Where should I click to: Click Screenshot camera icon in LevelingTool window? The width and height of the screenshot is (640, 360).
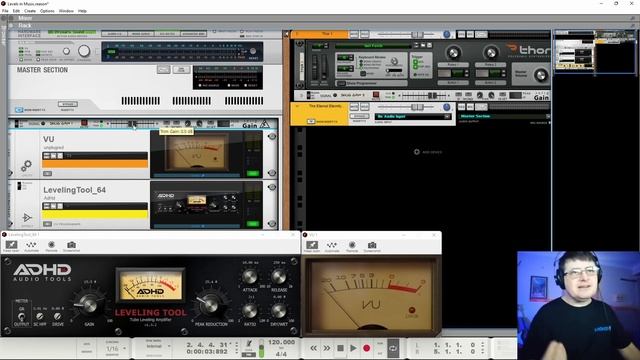(71, 246)
